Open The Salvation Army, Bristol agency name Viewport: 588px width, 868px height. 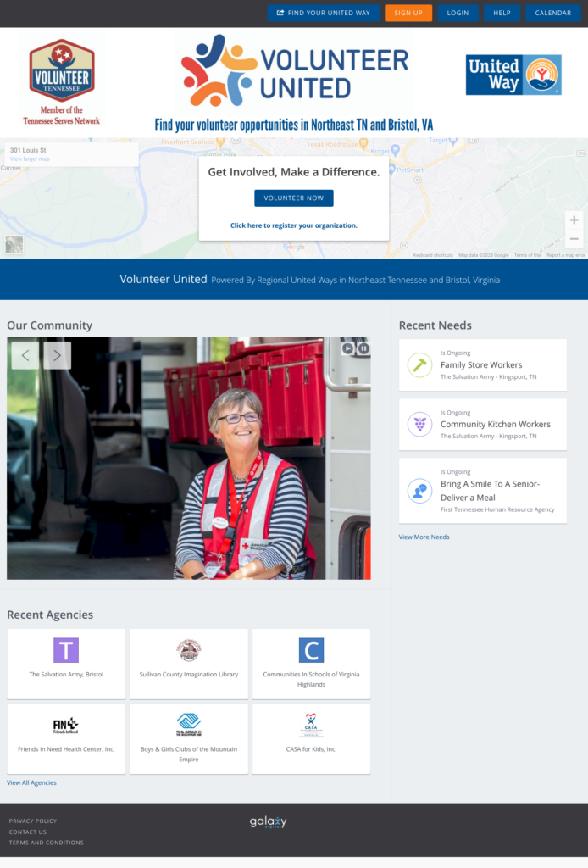point(66,674)
